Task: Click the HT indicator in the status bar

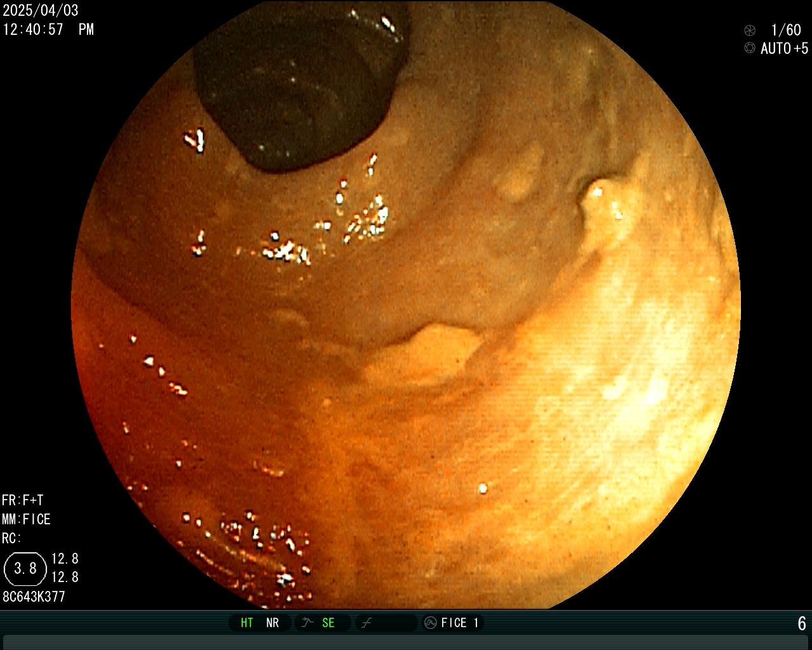Action: click(247, 623)
